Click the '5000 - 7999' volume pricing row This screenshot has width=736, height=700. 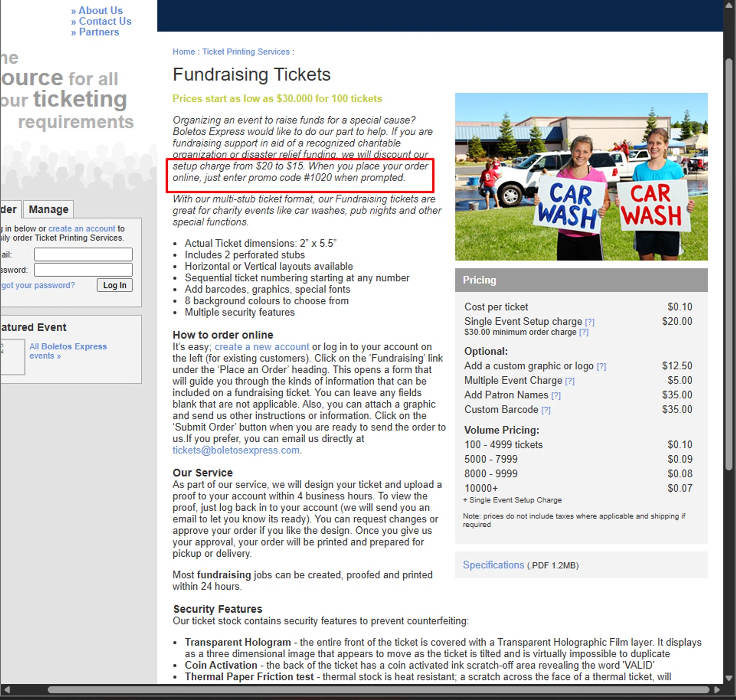pos(578,459)
